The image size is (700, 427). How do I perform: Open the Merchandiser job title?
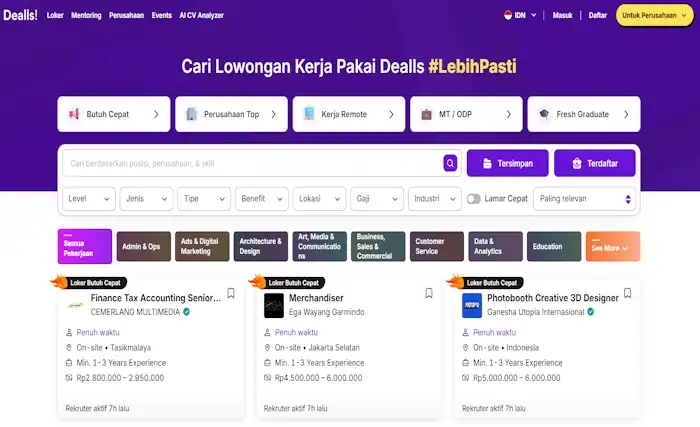[x=316, y=298]
